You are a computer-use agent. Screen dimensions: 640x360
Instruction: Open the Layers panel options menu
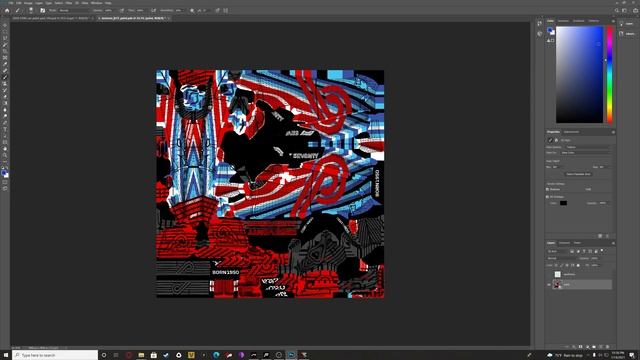coord(613,243)
